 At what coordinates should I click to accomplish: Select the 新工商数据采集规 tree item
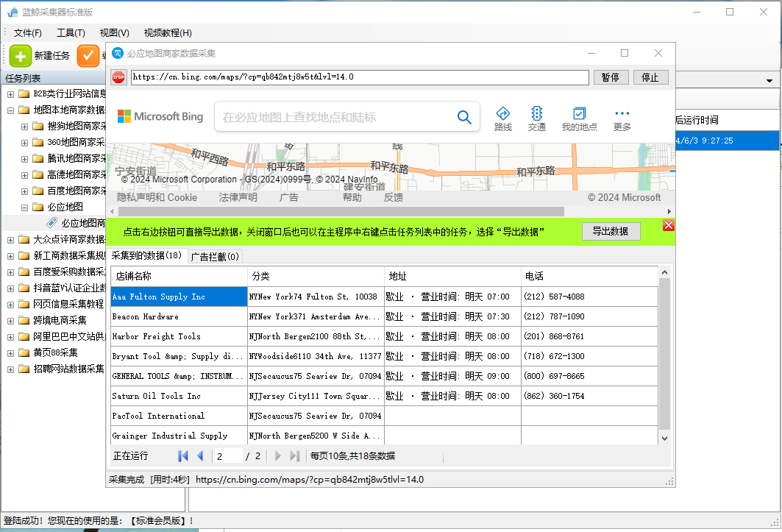69,256
